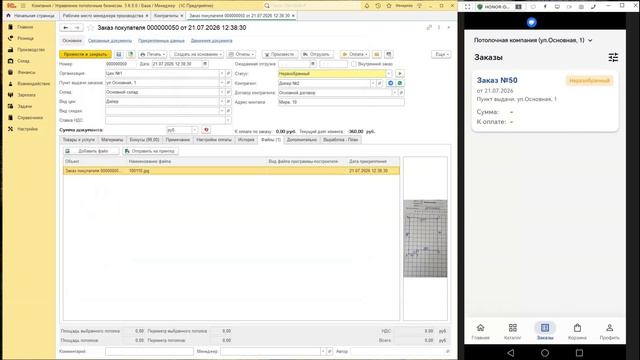The width and height of the screenshot is (640, 360).
Task: Open the Статус dropdown arrow
Action: 389,74
